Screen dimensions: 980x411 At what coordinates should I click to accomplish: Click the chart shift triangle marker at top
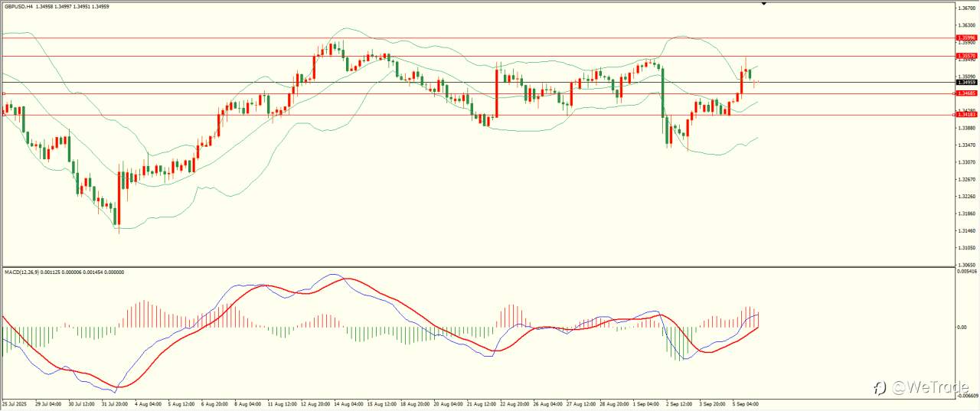pyautogui.click(x=763, y=4)
